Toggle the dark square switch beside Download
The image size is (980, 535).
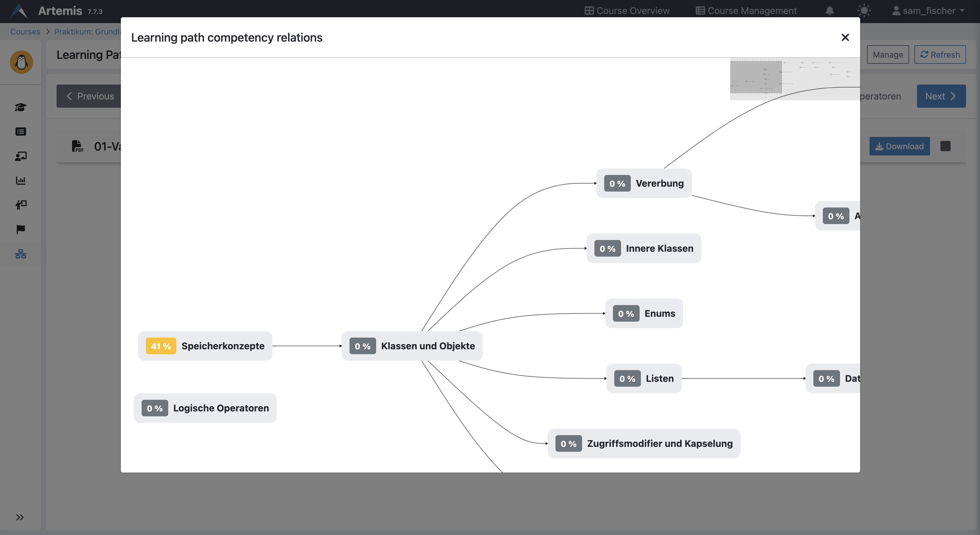coord(946,146)
